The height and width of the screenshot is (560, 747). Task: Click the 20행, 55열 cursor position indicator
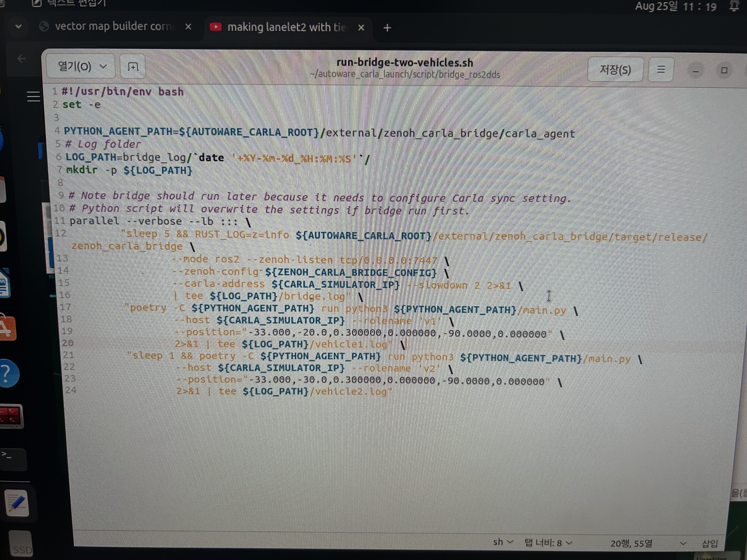(631, 544)
